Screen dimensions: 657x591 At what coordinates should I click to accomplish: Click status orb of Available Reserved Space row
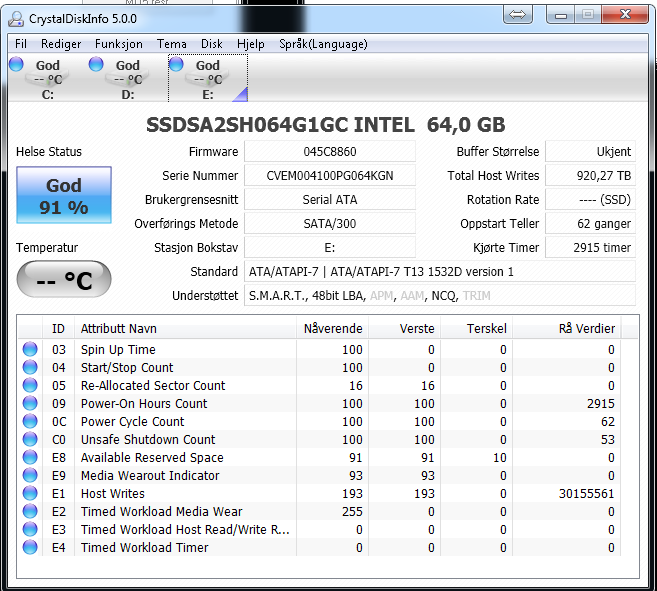tap(30, 457)
